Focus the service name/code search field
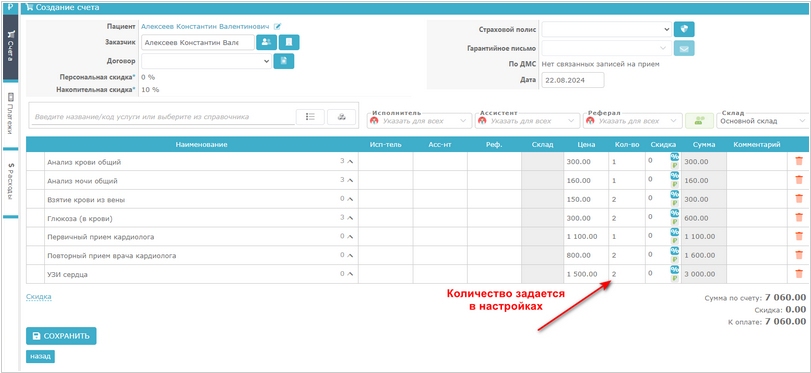 (x=162, y=117)
